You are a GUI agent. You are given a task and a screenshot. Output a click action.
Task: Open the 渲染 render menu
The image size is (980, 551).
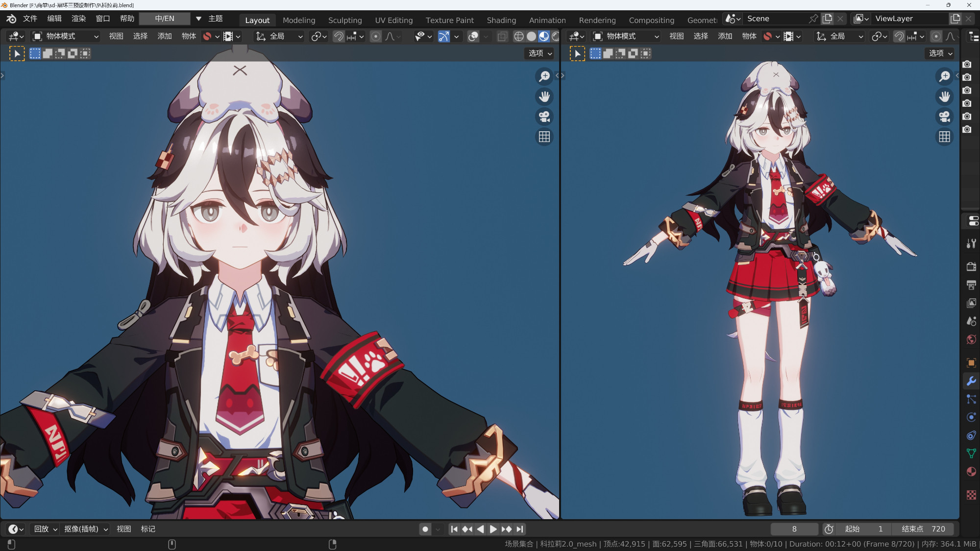click(78, 19)
